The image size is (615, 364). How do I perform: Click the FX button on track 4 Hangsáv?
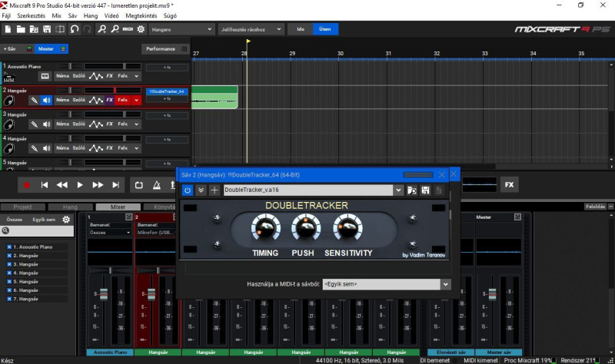click(109, 148)
